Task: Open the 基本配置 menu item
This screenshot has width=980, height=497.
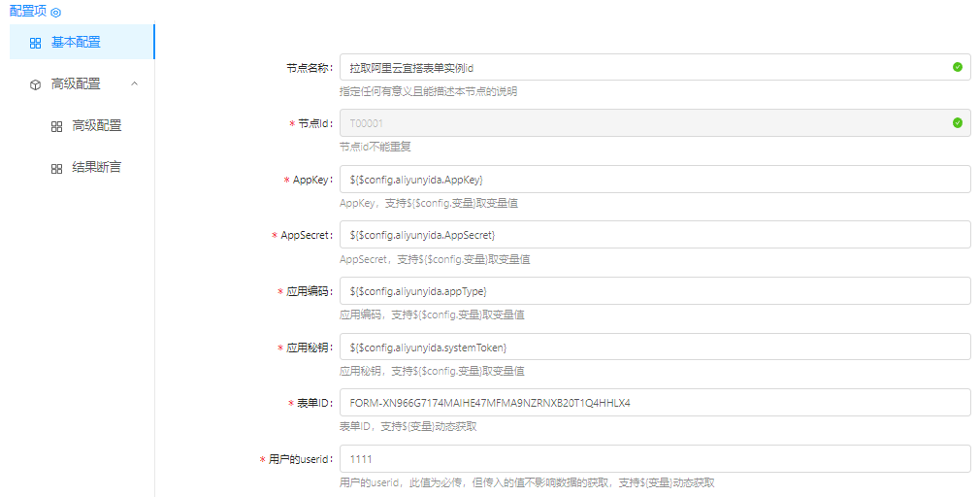Action: (x=76, y=42)
